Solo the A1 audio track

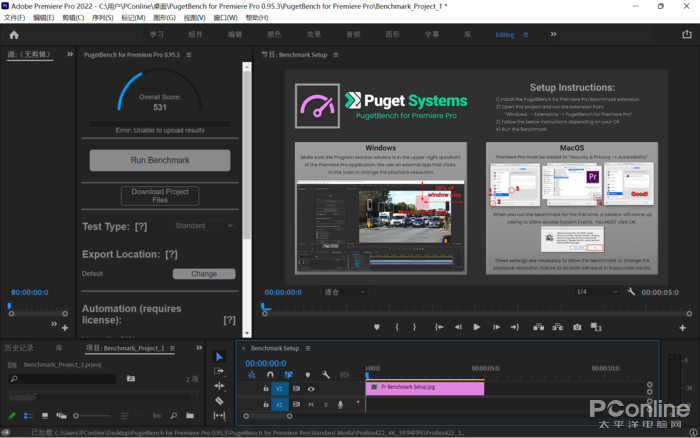326,405
